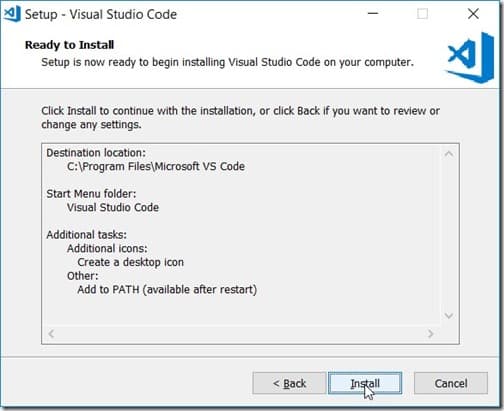The image size is (504, 411).
Task: Click the greyed-out maximize button
Action: tap(422, 14)
